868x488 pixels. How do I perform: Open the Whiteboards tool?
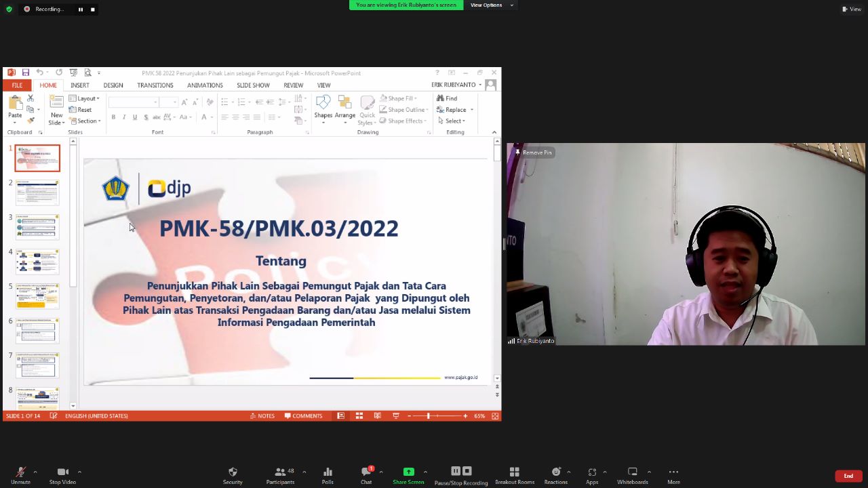click(x=632, y=475)
